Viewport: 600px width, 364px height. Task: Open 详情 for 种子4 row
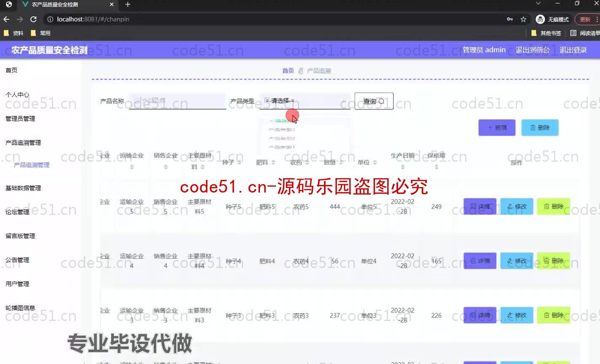(480, 261)
